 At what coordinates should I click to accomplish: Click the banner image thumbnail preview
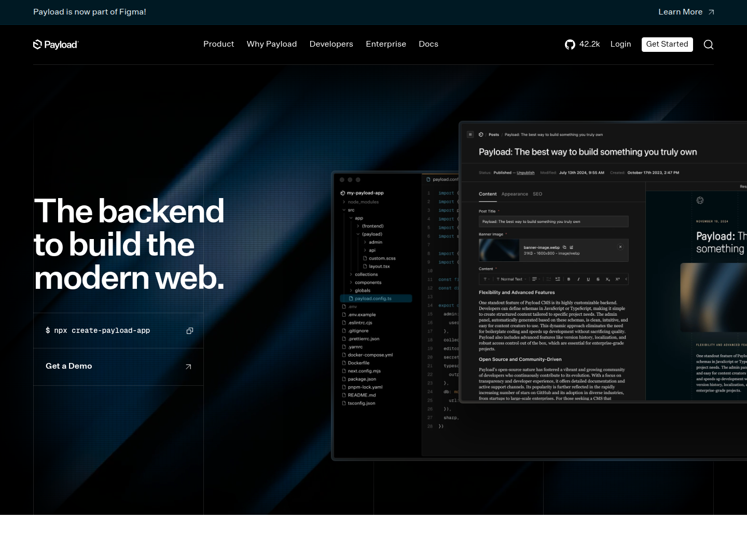pos(499,250)
